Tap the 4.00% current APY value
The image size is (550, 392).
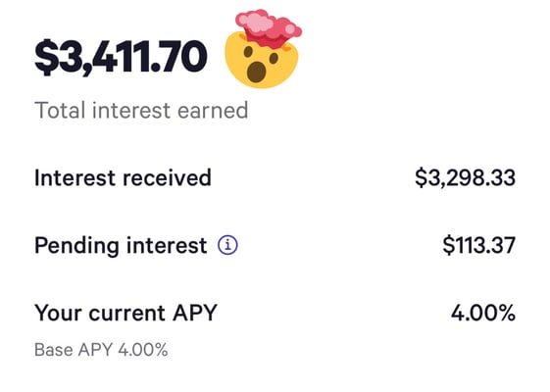click(483, 313)
